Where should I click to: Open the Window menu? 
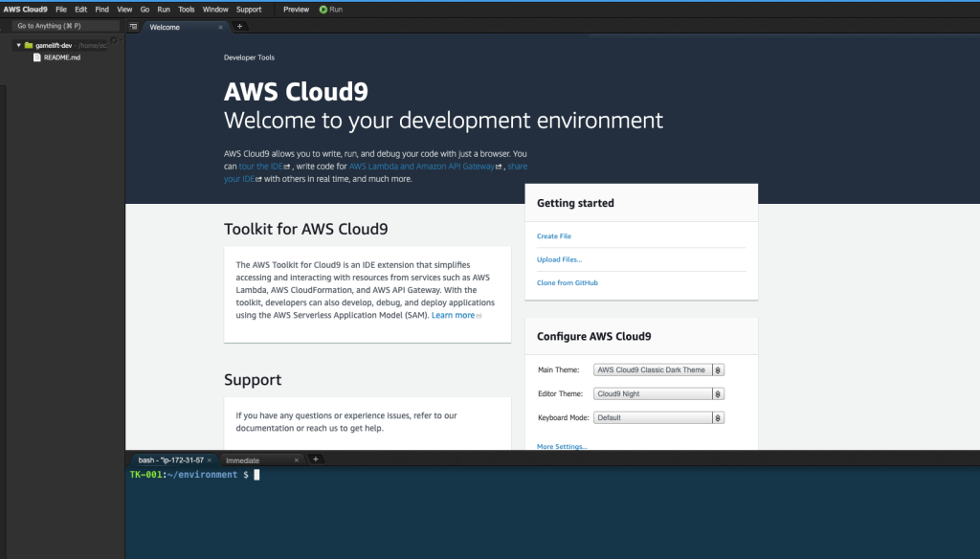pyautogui.click(x=215, y=10)
